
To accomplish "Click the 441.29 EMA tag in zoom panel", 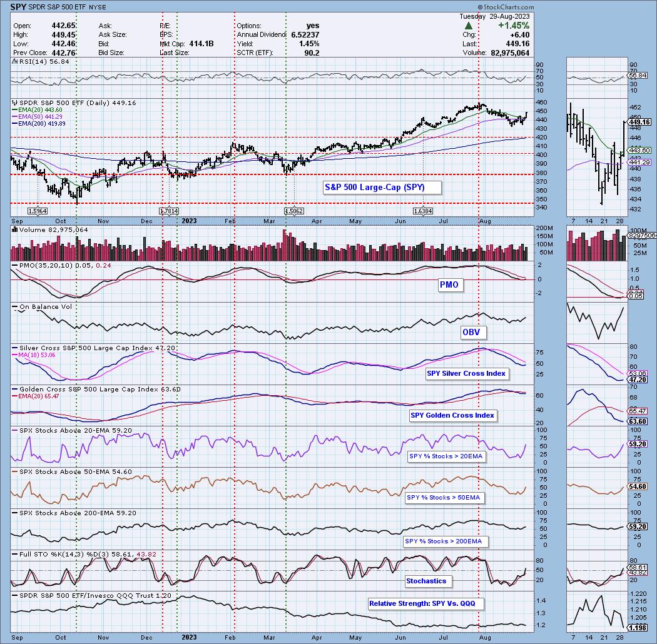I will tap(640, 162).
